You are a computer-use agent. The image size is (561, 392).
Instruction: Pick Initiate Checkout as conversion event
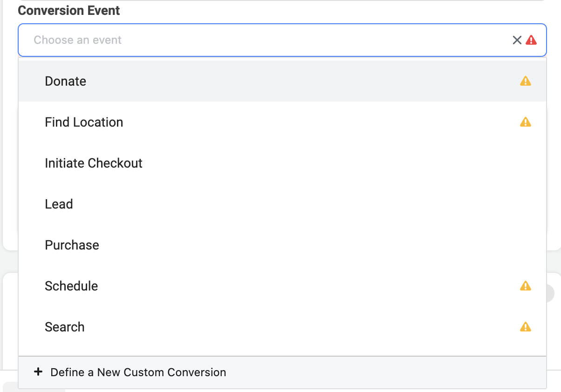[94, 163]
